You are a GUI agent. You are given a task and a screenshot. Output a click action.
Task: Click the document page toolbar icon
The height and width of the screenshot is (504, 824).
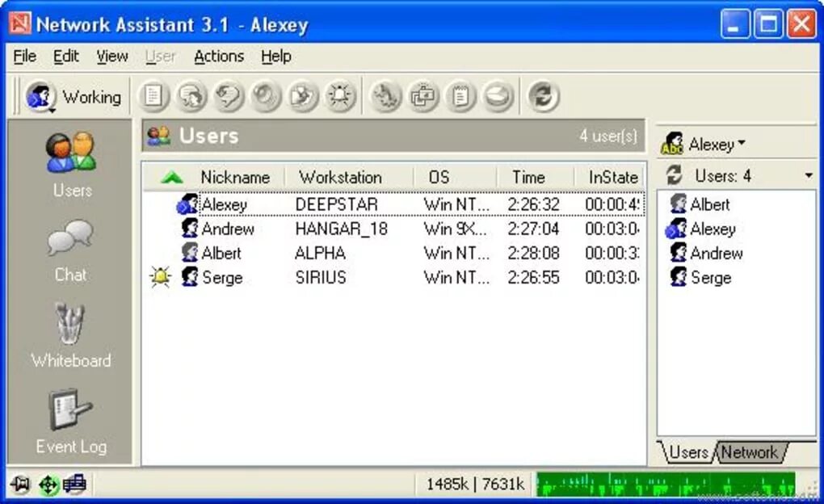coord(153,96)
